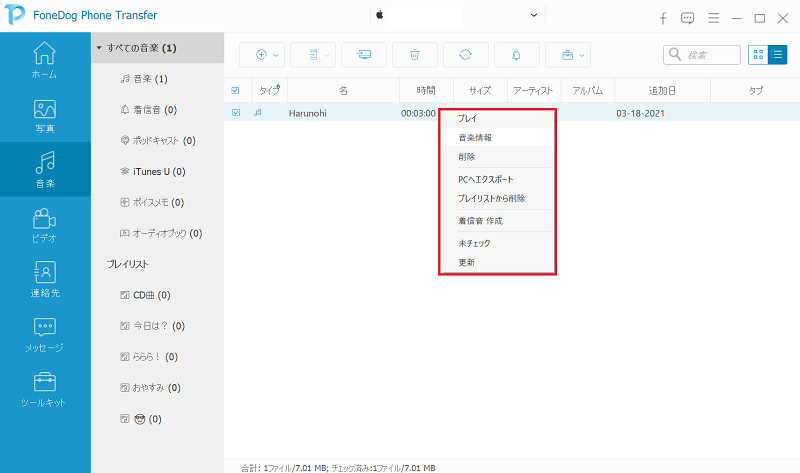Uncheck the Harunohi song checkbox
The width and height of the screenshot is (800, 473).
pyautogui.click(x=236, y=113)
